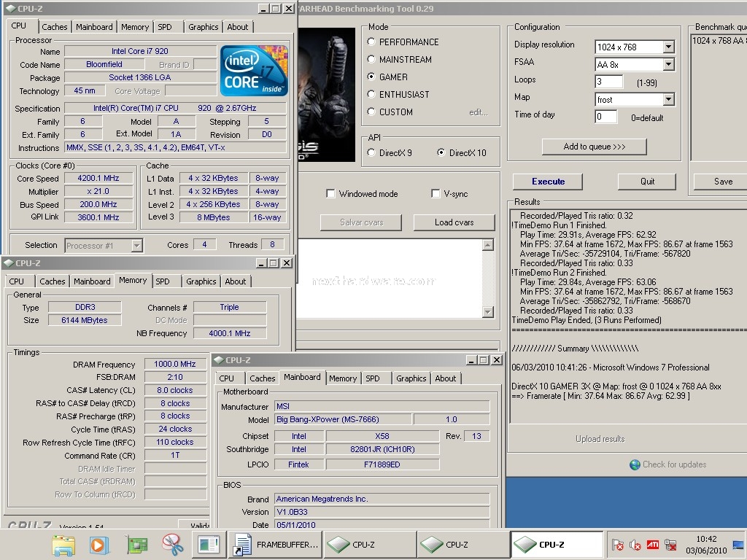Open the Display resolution dropdown
The height and width of the screenshot is (560, 747).
(x=668, y=47)
